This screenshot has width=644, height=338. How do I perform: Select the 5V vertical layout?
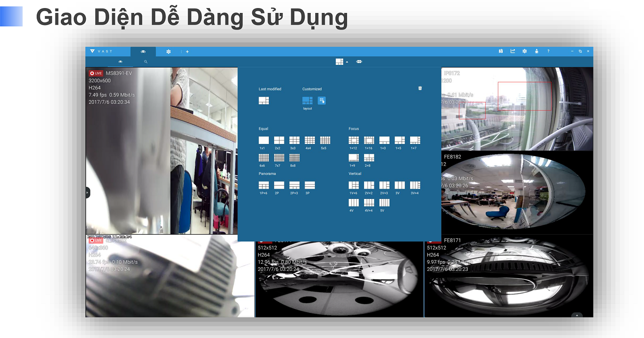[x=384, y=203]
